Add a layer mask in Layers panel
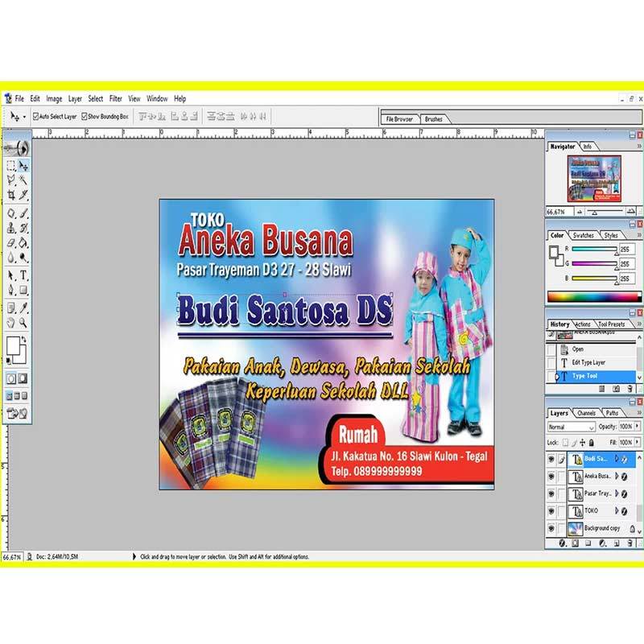This screenshot has width=644, height=644. pos(576,543)
